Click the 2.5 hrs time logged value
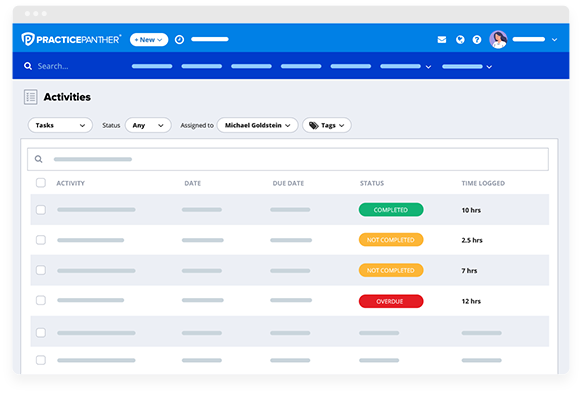This screenshot has height=394, width=582. pyautogui.click(x=472, y=240)
